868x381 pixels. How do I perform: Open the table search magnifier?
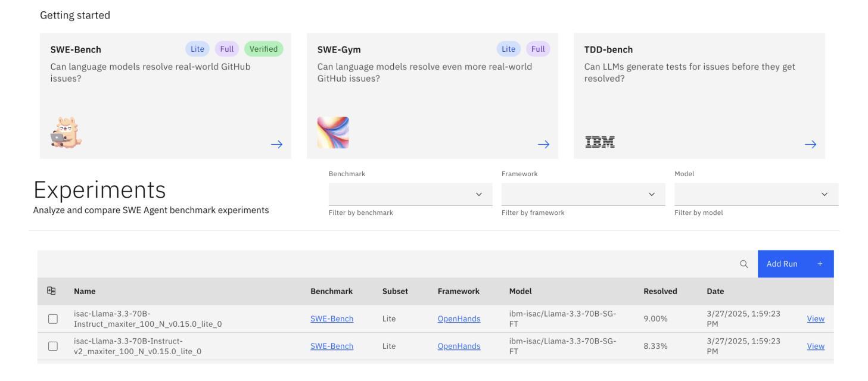(x=743, y=264)
